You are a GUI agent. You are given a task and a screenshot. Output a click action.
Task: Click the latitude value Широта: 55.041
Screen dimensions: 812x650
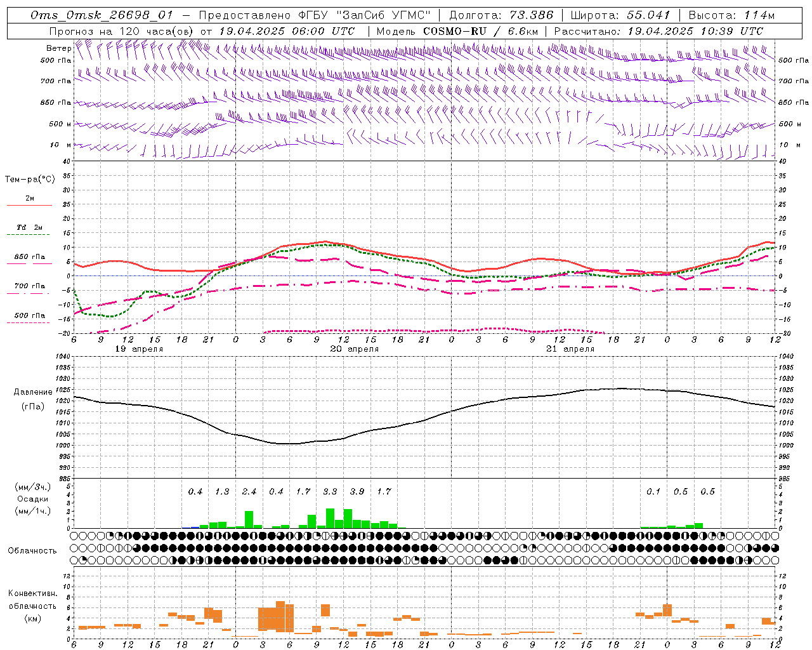click(620, 15)
